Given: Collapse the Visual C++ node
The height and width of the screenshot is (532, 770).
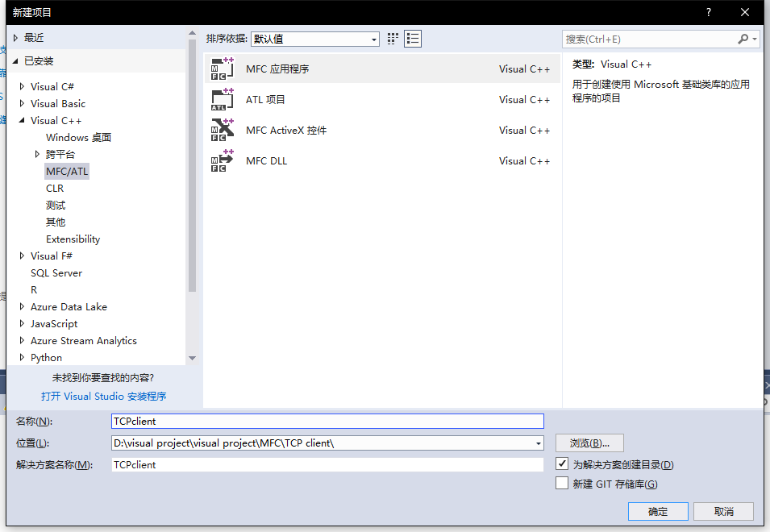Looking at the screenshot, I should coord(22,120).
